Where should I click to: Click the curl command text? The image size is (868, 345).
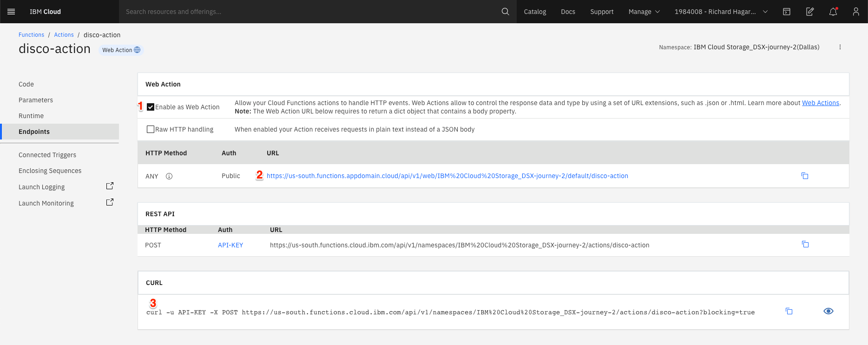pos(450,312)
